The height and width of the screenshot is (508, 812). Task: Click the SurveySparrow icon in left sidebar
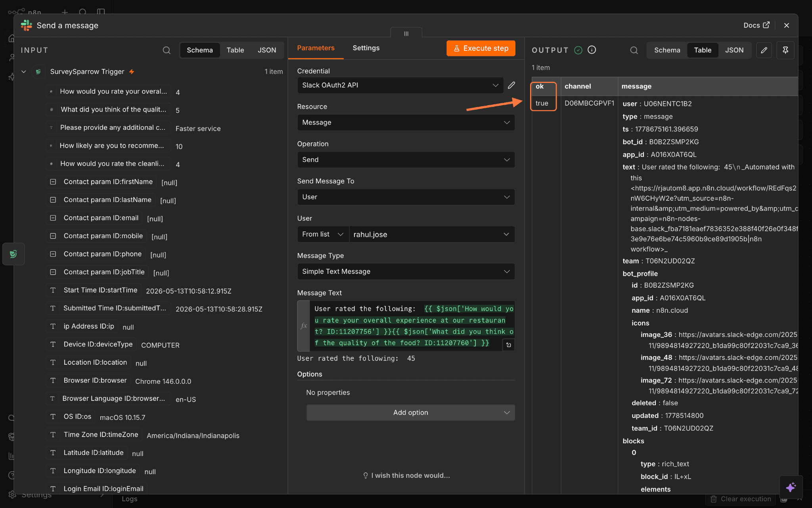(13, 254)
